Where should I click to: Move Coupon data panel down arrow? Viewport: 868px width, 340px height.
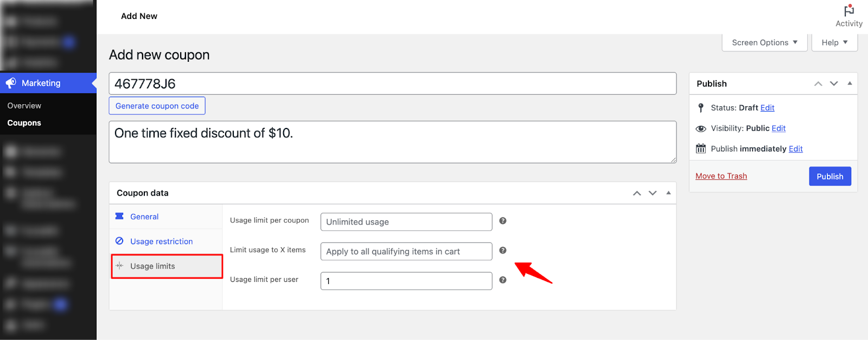coord(653,193)
